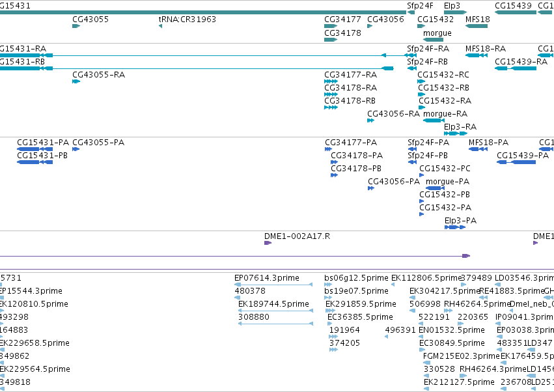Open the EC30849.5prime EST
554x392 pixels.
[421, 350]
